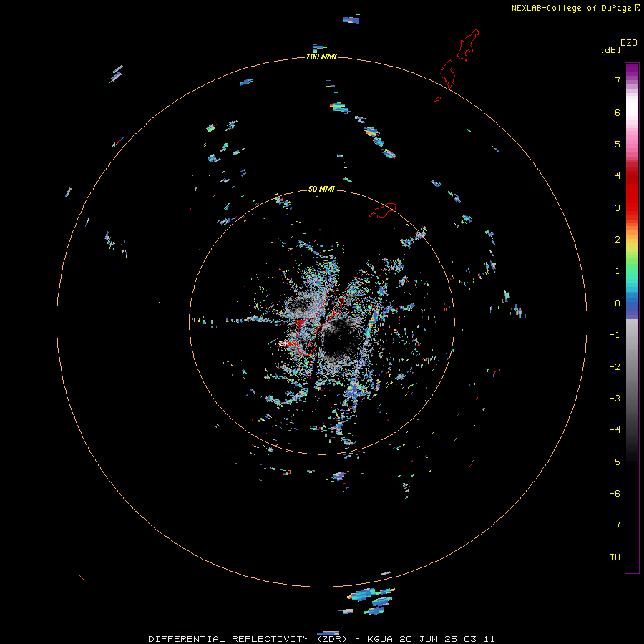Click the DZD label above color scale

tap(628, 43)
